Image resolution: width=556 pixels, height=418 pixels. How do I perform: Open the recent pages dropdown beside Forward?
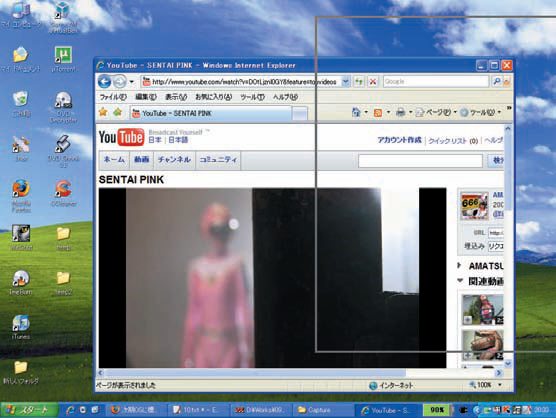[x=132, y=82]
